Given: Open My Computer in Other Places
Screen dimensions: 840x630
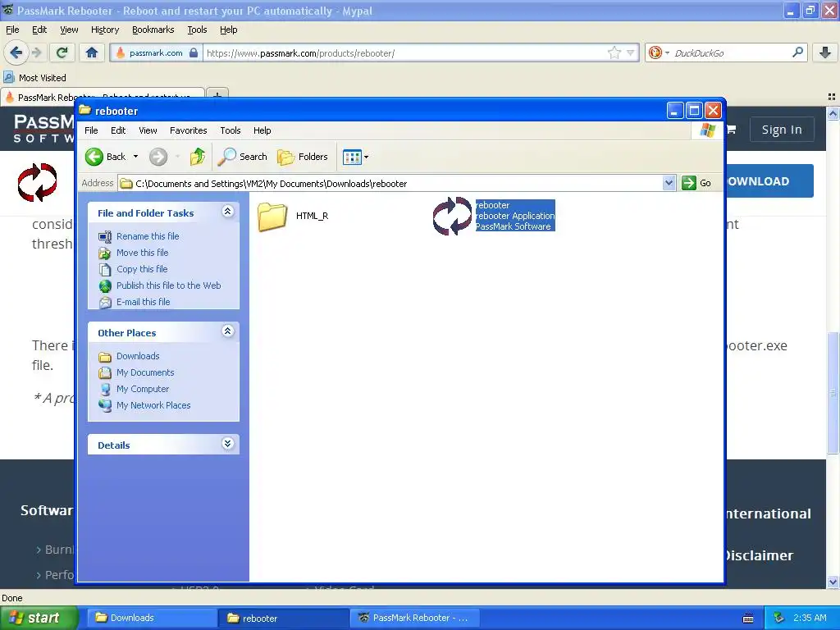Looking at the screenshot, I should click(143, 389).
